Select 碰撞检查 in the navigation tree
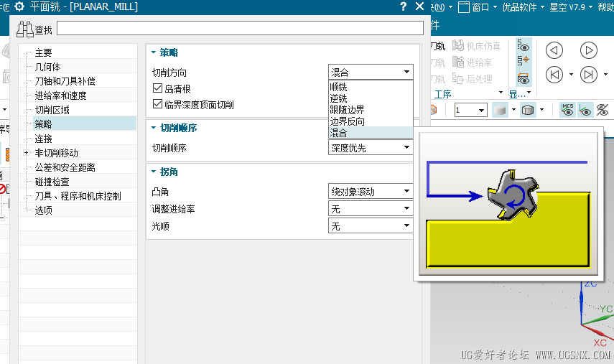 pyautogui.click(x=52, y=182)
